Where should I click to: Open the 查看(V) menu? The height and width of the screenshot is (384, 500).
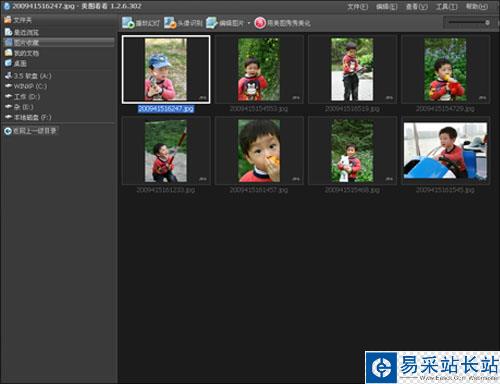pyautogui.click(x=417, y=6)
